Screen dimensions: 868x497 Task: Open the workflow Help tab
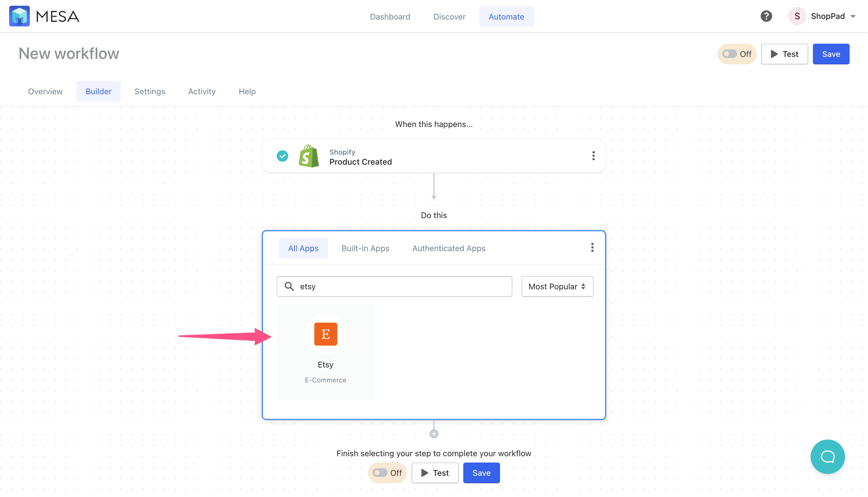(247, 91)
